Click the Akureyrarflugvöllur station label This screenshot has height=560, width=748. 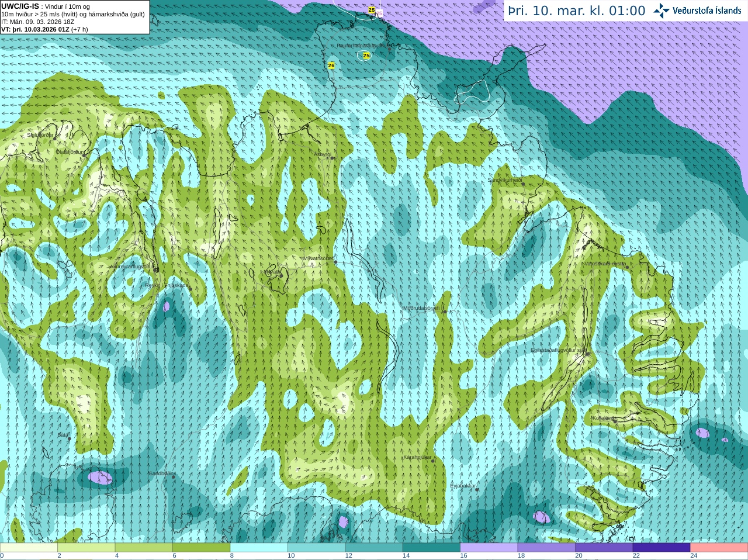point(132,267)
